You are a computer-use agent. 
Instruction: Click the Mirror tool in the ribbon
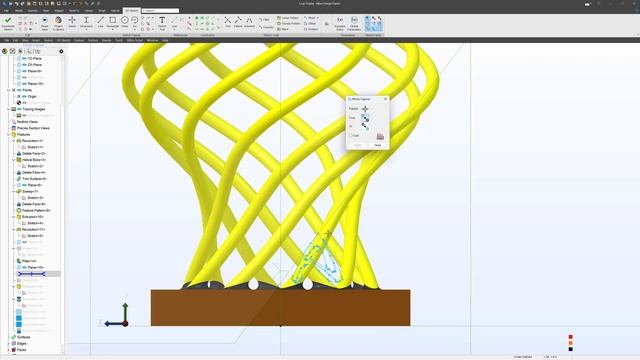pyautogui.click(x=283, y=29)
